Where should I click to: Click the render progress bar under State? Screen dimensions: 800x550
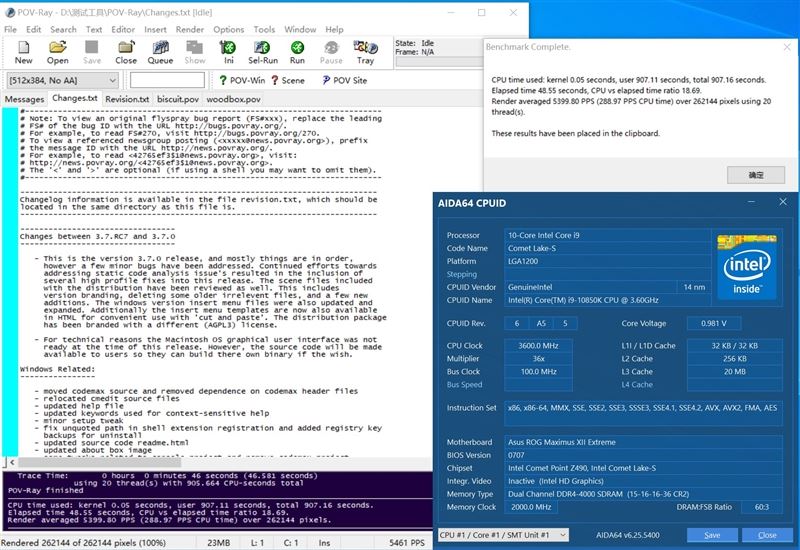click(x=439, y=62)
